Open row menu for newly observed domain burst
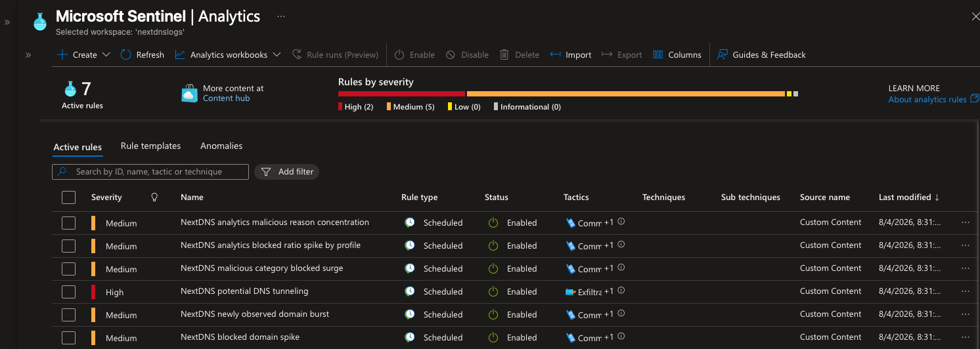 [965, 314]
